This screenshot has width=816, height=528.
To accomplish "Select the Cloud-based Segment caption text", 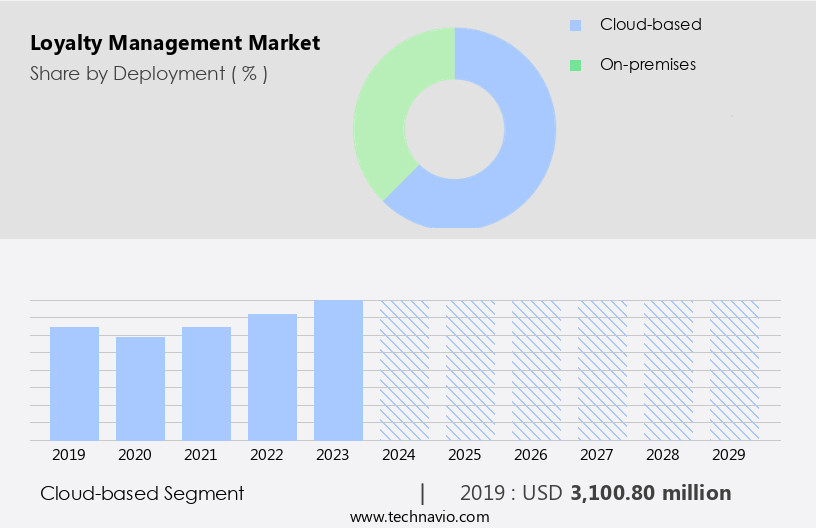I will pos(142,493).
